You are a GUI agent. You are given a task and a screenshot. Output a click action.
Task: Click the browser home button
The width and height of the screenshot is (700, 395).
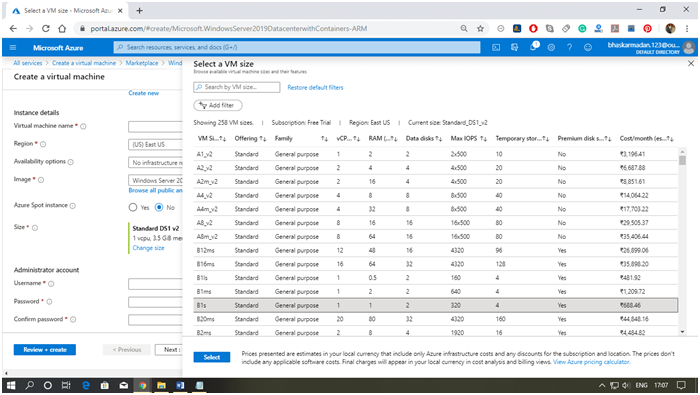click(62, 29)
